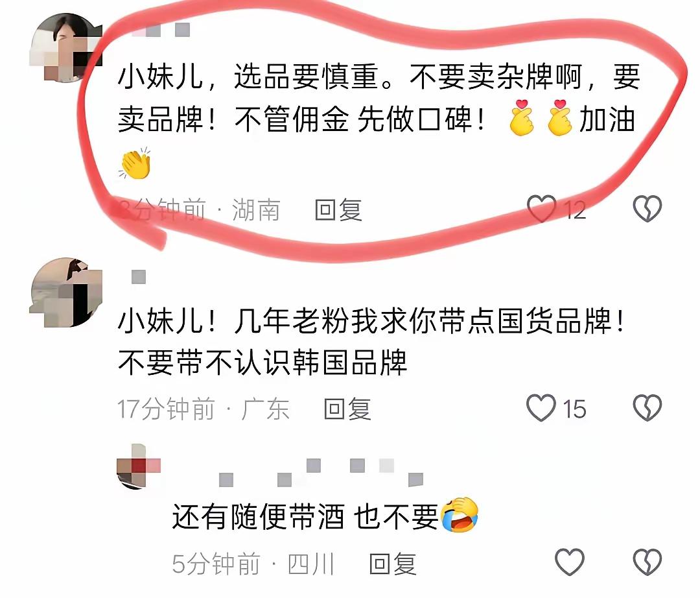Screen dimensions: 700x598
Task: Reply to the Sichuan comment via 回复
Action: coord(393,564)
